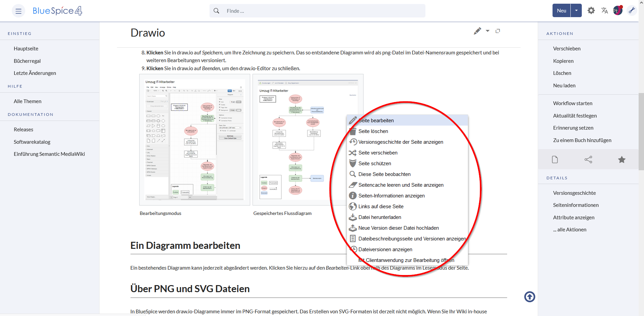
Task: Choose 'Seite schützen' menu entry
Action: (x=407, y=164)
